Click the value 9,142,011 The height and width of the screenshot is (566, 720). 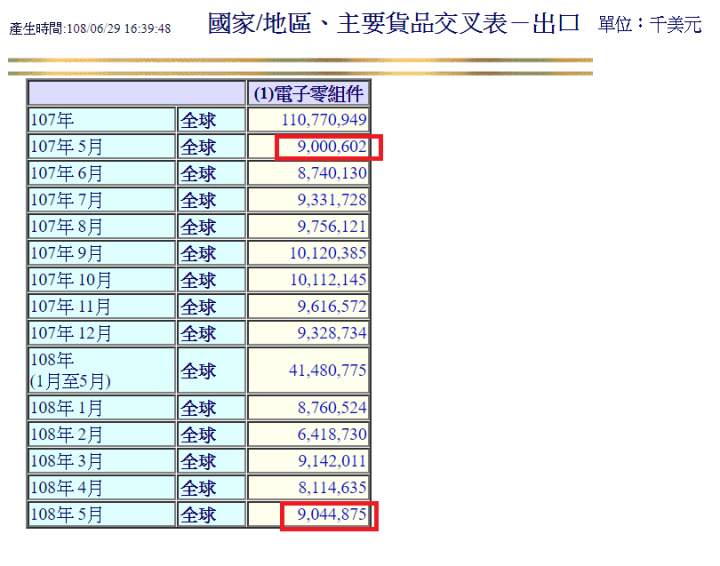click(332, 461)
